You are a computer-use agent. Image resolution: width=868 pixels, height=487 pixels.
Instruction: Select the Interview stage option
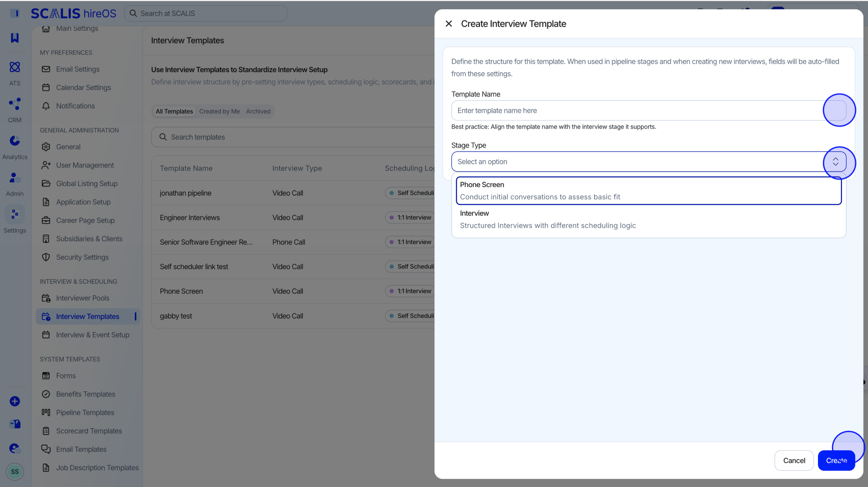pos(648,219)
